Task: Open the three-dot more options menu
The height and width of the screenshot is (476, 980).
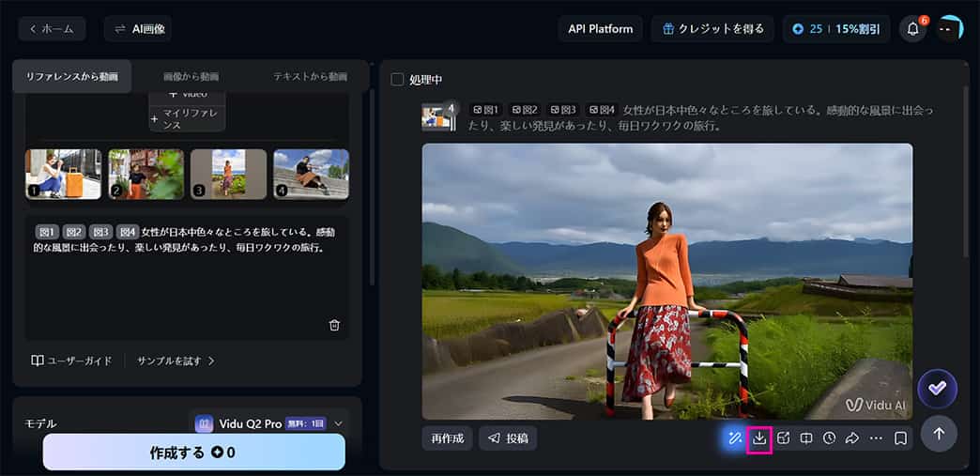Action: point(876,438)
